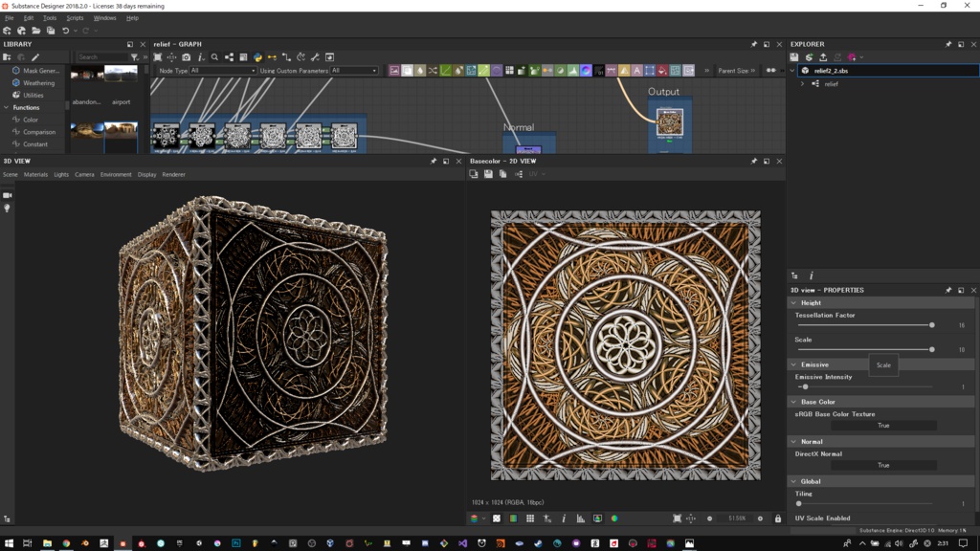Expand the relief item in Explorer
Image resolution: width=980 pixels, height=551 pixels.
tap(802, 83)
